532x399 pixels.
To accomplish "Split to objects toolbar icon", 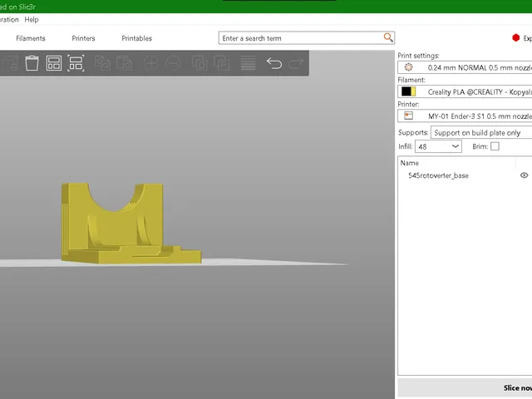I will pos(199,63).
